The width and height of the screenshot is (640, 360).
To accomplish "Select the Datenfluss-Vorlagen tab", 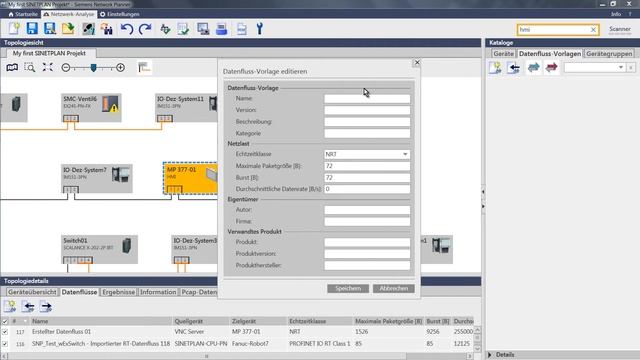I will (550, 53).
